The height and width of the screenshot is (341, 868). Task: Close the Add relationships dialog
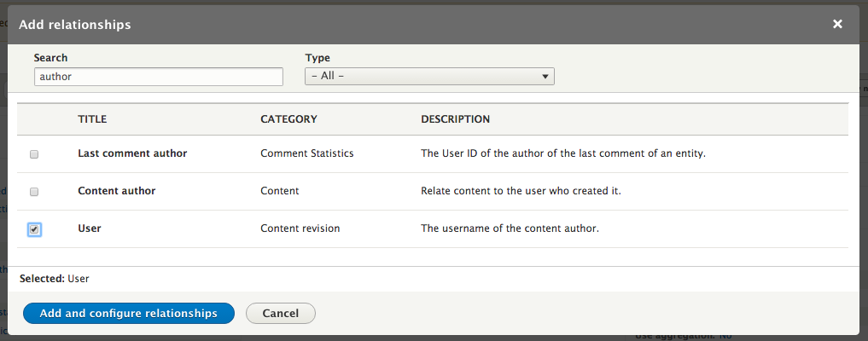(x=838, y=25)
